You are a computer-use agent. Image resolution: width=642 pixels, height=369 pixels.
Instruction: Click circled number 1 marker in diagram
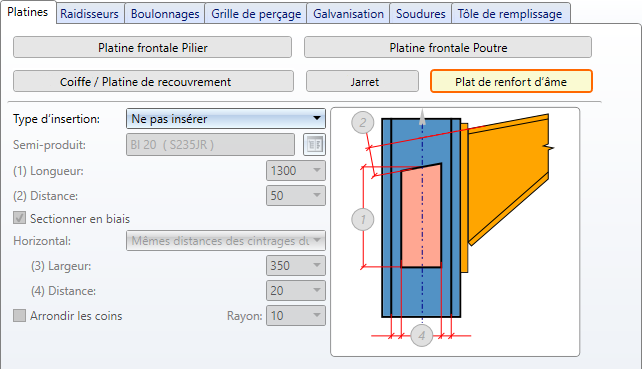[x=363, y=220]
